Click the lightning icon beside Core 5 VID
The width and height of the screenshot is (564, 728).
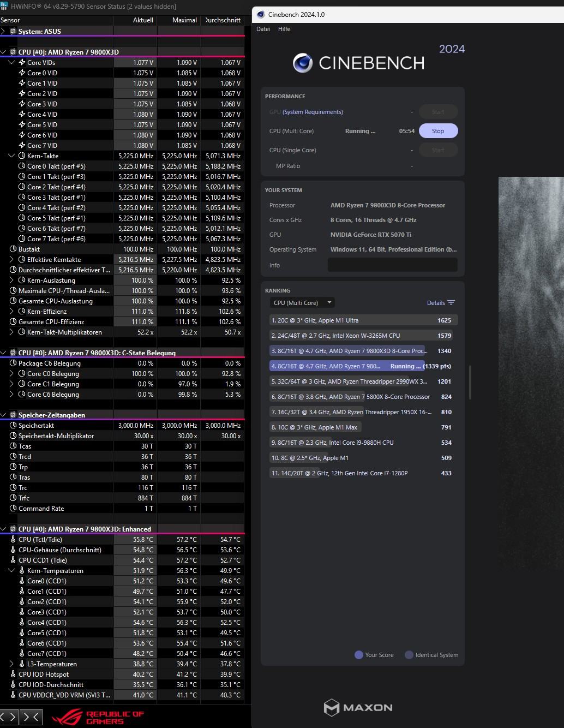22,125
